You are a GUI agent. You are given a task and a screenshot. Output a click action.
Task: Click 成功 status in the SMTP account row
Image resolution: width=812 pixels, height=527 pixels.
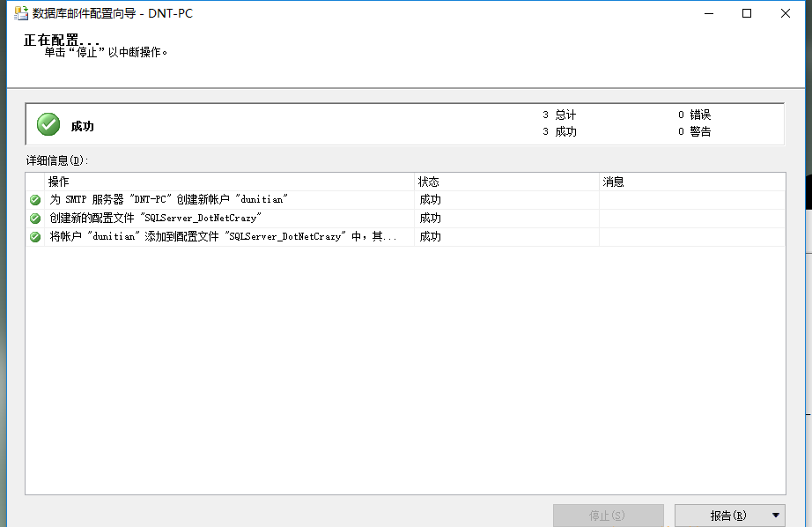click(x=430, y=199)
